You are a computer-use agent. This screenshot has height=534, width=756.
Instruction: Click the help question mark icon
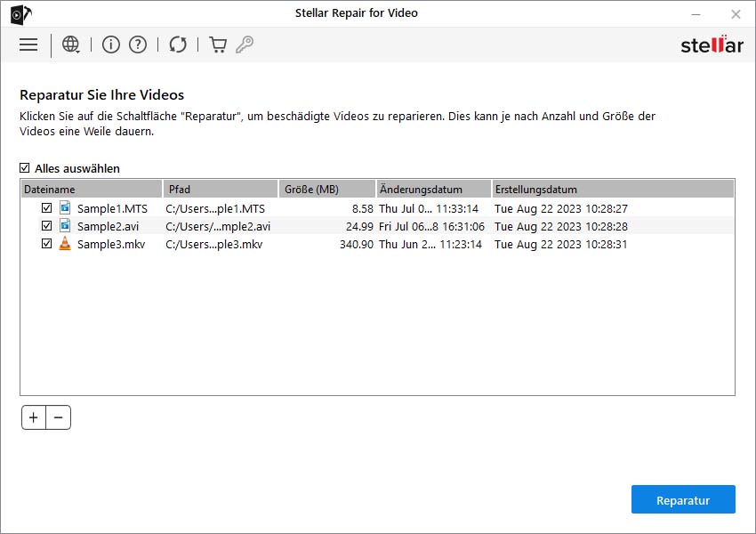[x=138, y=44]
